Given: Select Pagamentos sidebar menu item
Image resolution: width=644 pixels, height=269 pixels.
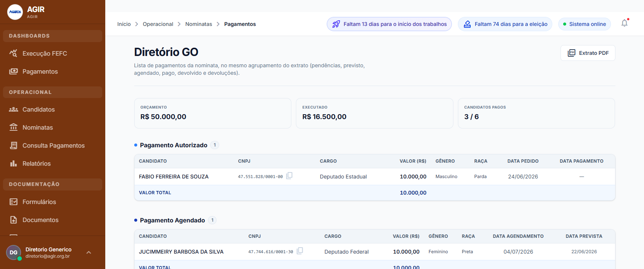Looking at the screenshot, I should pos(53,71).
